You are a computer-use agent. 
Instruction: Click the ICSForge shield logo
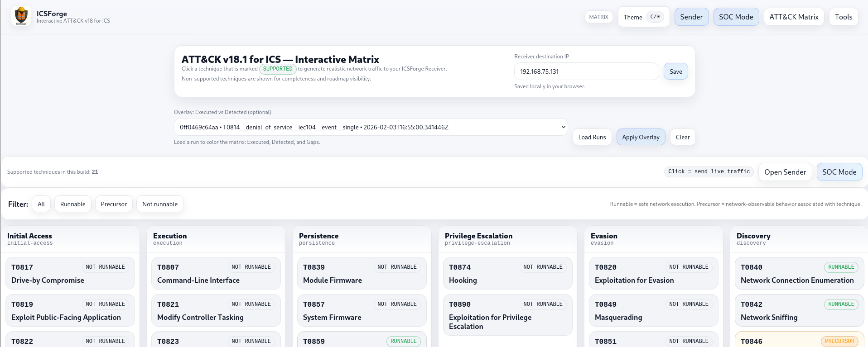21,16
